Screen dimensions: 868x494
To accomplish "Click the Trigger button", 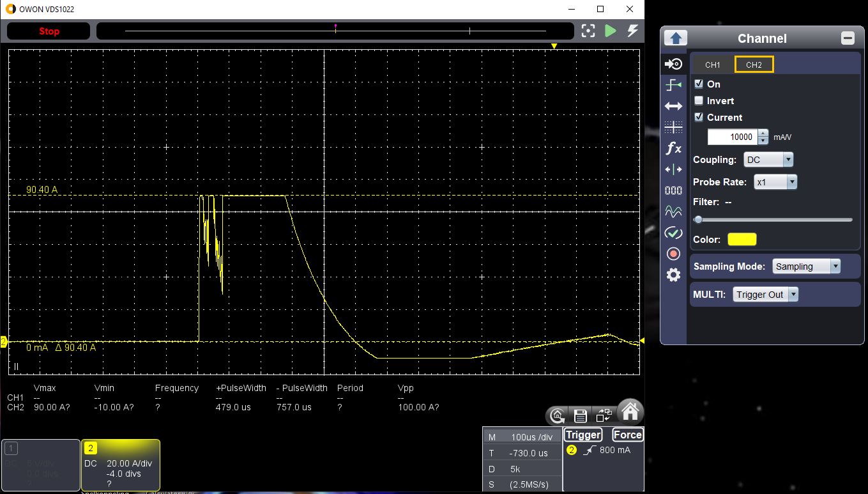I will click(583, 435).
